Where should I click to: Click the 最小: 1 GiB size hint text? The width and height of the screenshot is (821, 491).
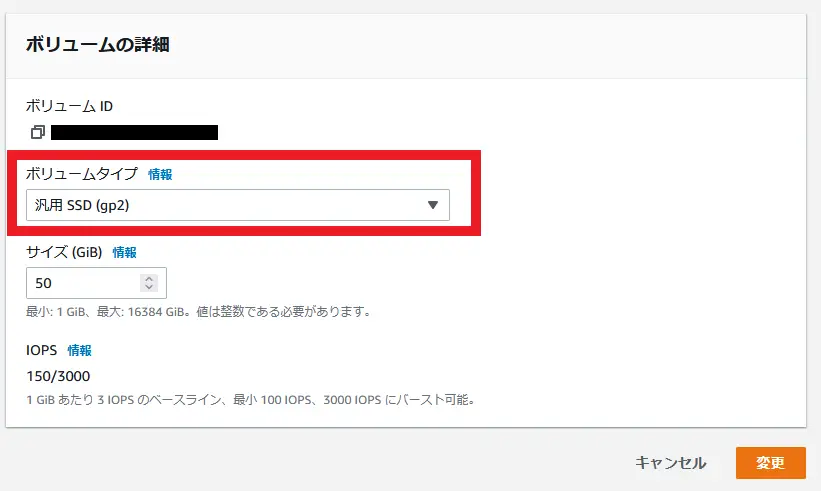click(x=199, y=311)
